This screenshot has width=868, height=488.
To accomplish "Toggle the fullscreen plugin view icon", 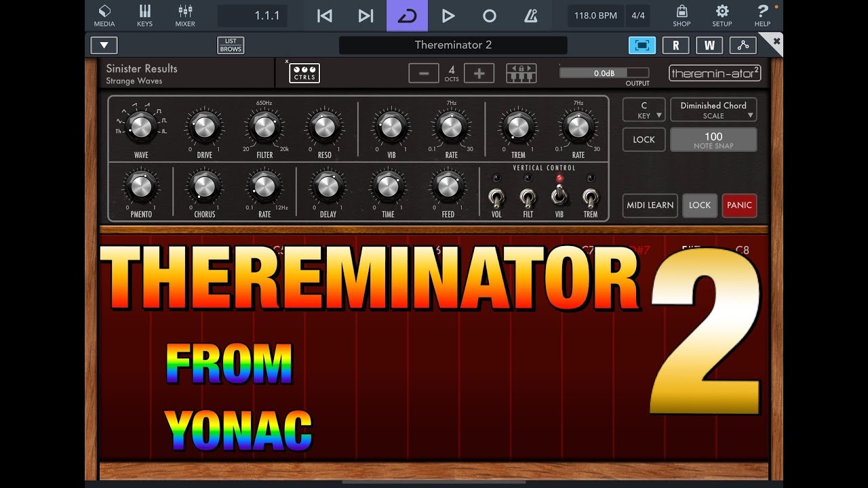I will (x=642, y=45).
